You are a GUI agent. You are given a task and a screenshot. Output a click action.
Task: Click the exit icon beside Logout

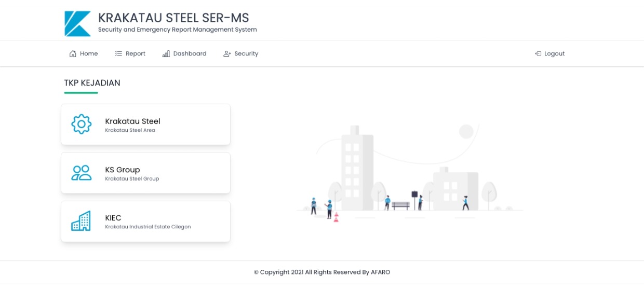pyautogui.click(x=538, y=53)
